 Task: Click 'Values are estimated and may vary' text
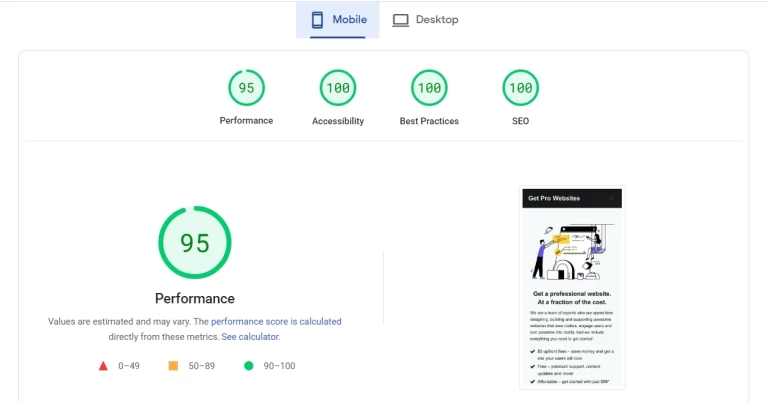[120, 322]
